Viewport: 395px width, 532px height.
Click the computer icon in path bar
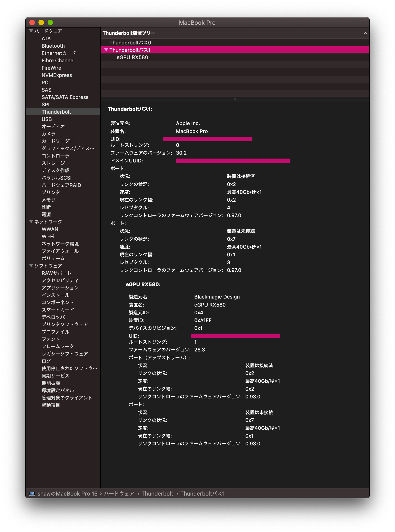click(32, 494)
